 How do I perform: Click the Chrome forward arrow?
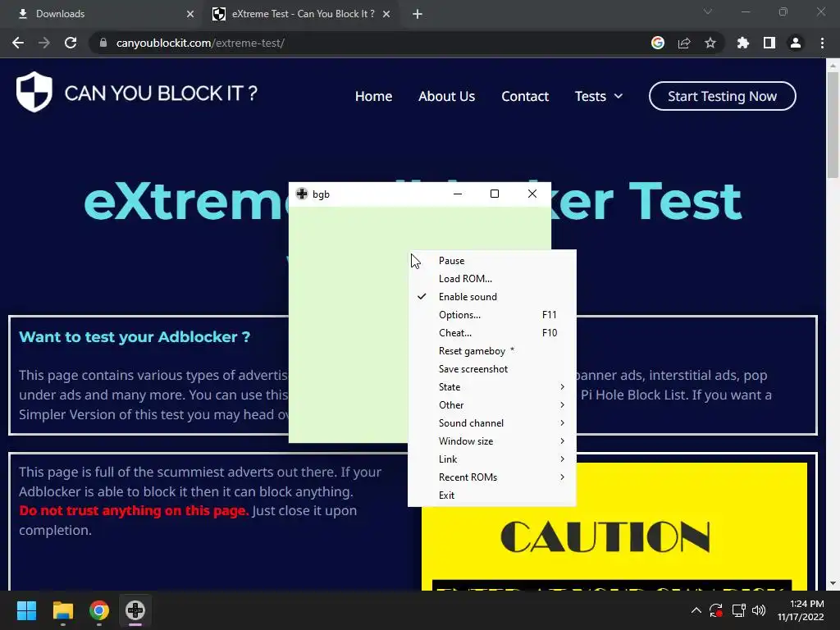[44, 43]
